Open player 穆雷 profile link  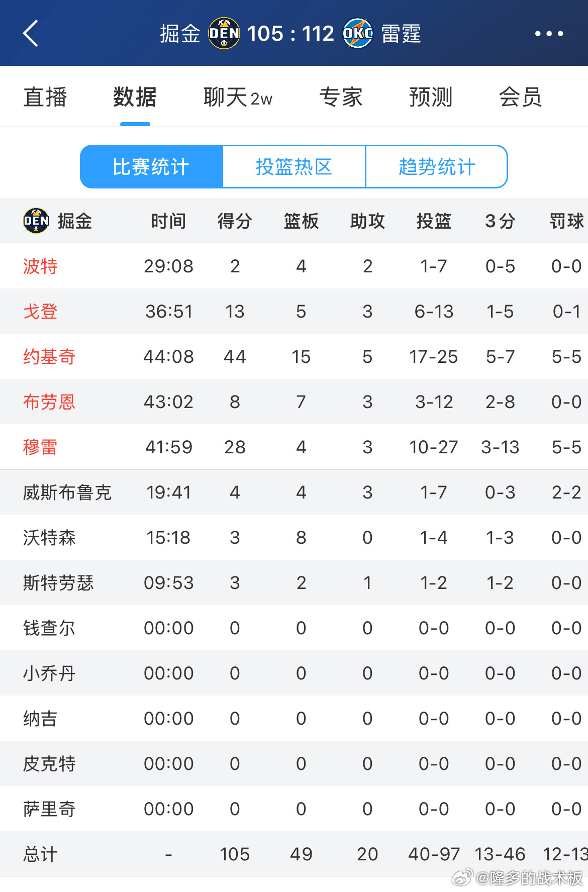[40, 447]
